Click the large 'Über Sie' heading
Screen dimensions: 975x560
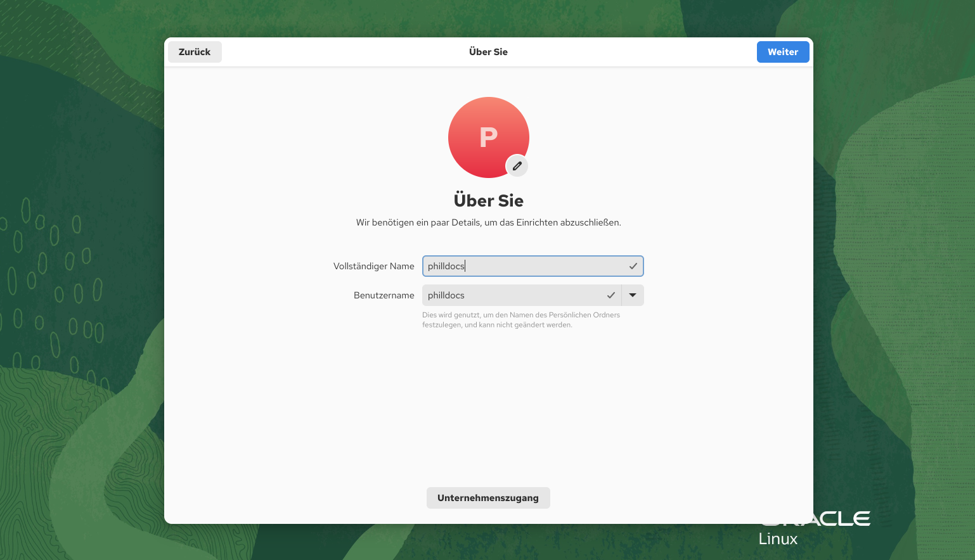[x=488, y=201]
